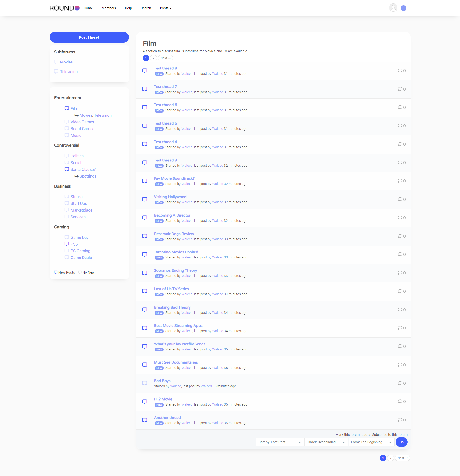Click the Television link under Film in sidebar
This screenshot has width=460, height=476.
103,115
